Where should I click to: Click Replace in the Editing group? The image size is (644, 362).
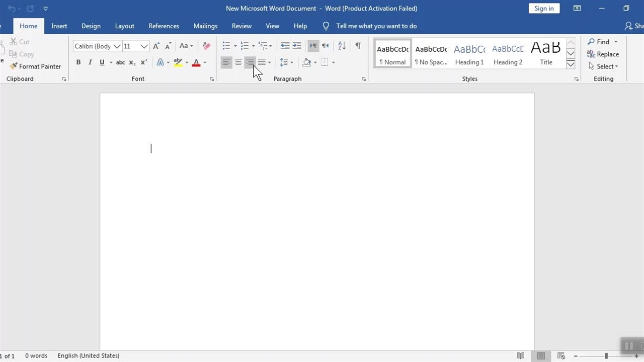pyautogui.click(x=603, y=54)
